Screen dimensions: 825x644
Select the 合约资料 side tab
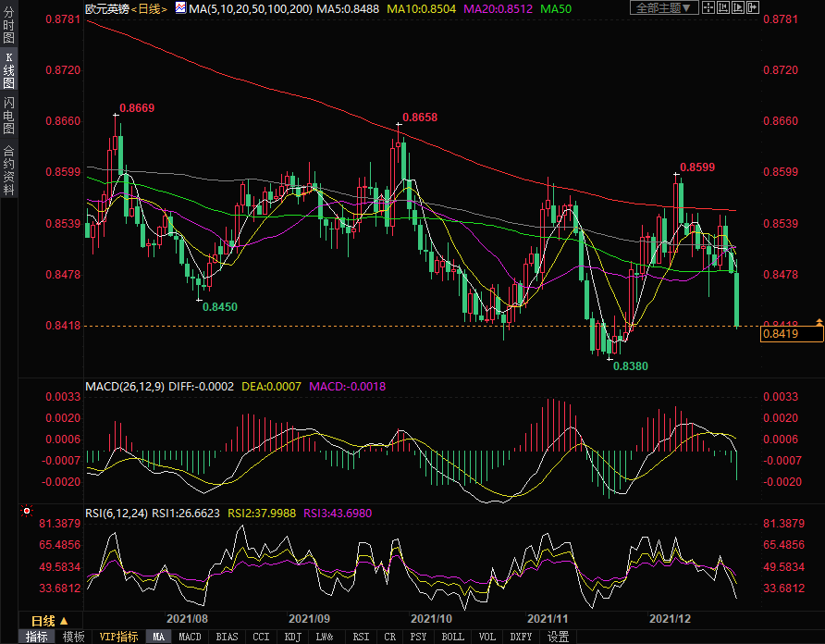coord(8,170)
